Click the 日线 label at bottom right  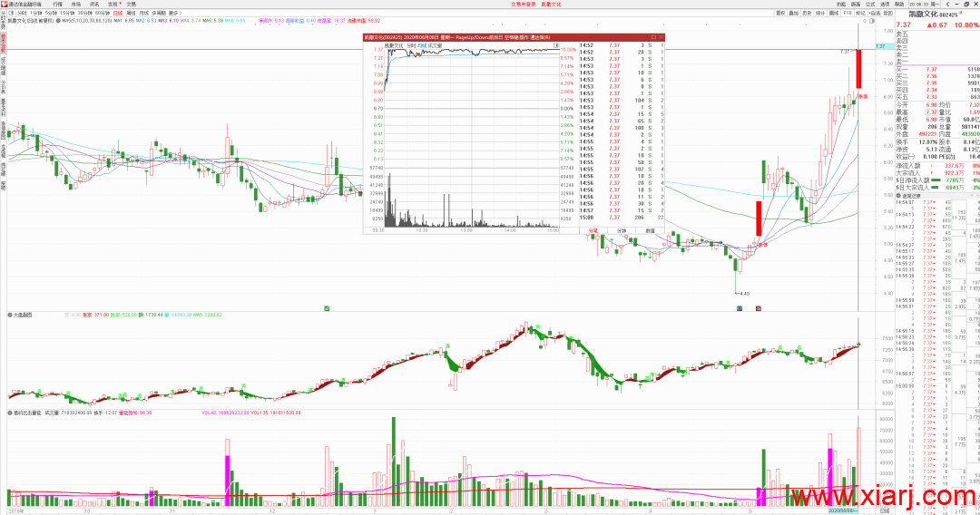885,510
